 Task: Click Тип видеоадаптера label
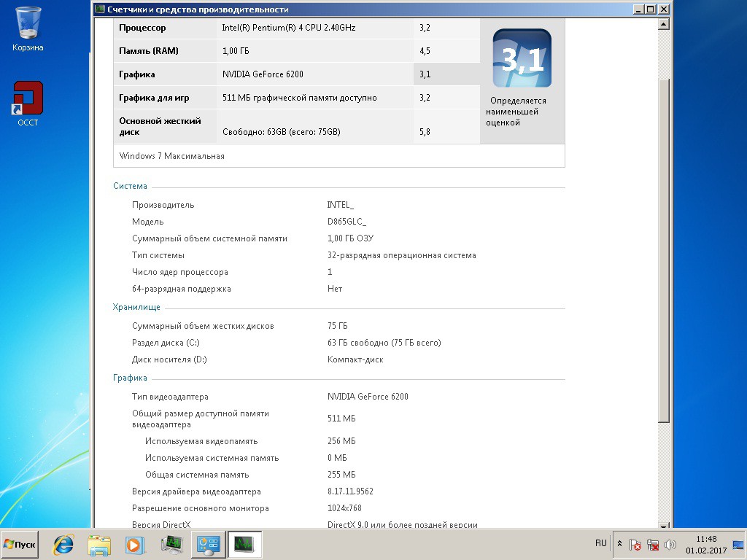(170, 397)
